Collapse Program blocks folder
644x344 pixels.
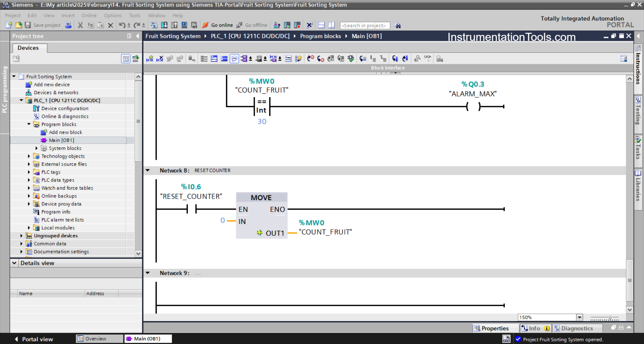tap(29, 124)
